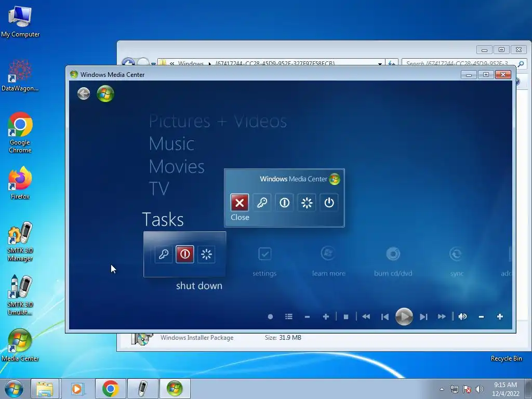Skip to next track

[423, 317]
